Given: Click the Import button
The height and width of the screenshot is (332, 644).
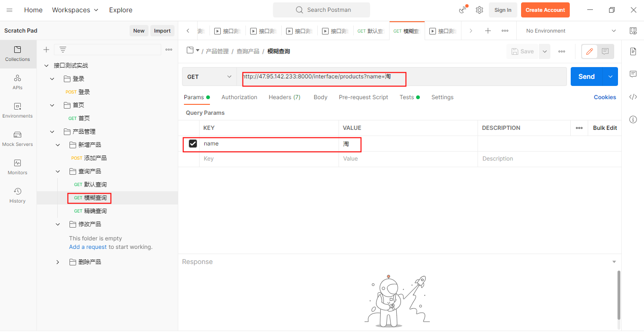Looking at the screenshot, I should pyautogui.click(x=162, y=31).
